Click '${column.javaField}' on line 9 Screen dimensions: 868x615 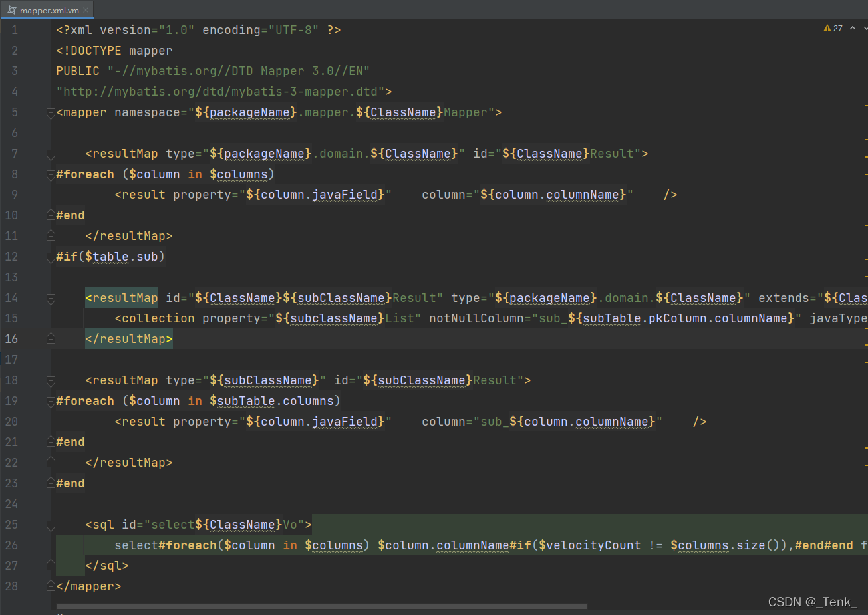316,195
